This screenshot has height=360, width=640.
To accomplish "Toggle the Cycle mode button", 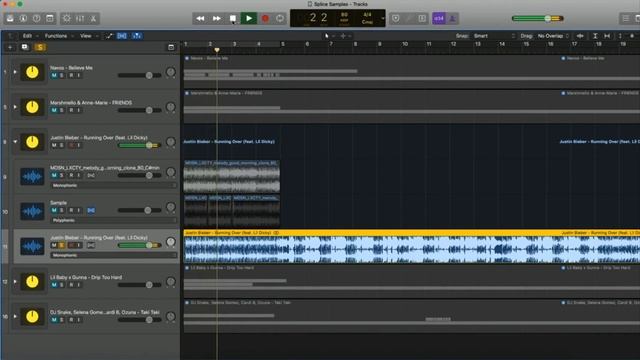I will [x=280, y=18].
